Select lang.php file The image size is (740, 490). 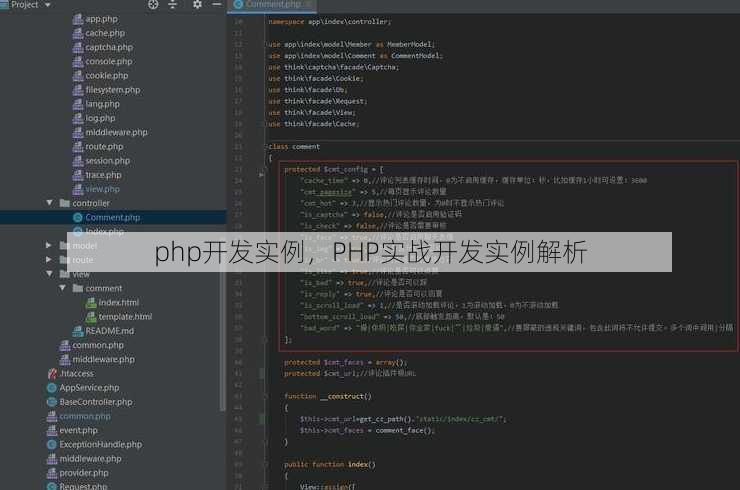pyautogui.click(x=102, y=104)
